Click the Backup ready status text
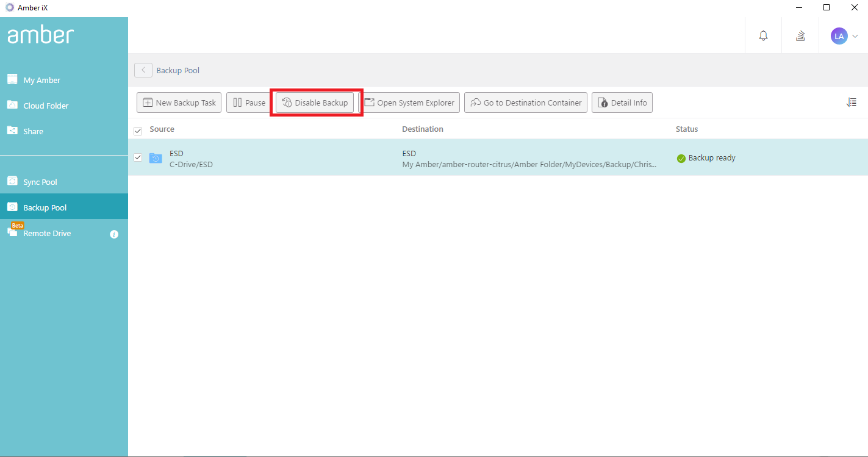Viewport: 868px width, 457px height. coord(712,158)
